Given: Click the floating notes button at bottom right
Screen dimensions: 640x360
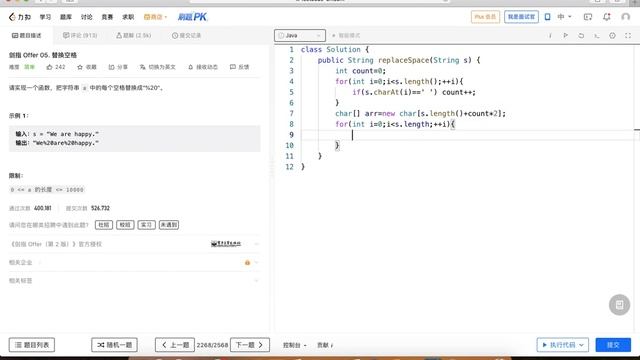Looking at the screenshot, I should click(619, 304).
